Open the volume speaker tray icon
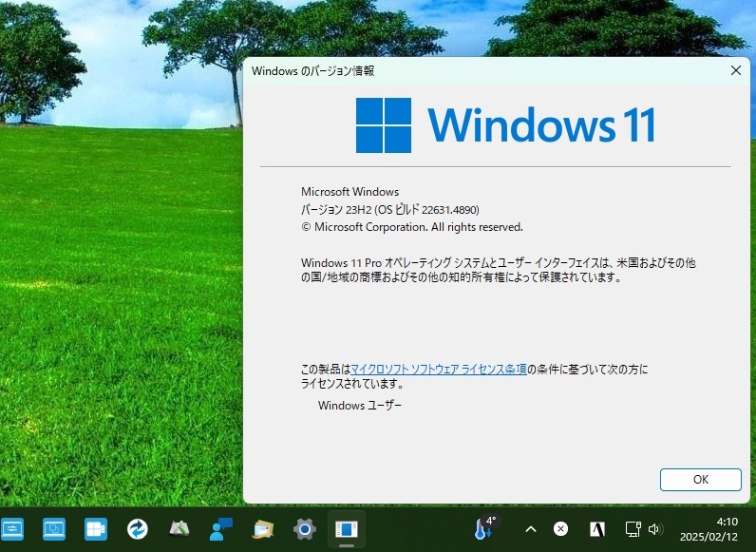 654,529
